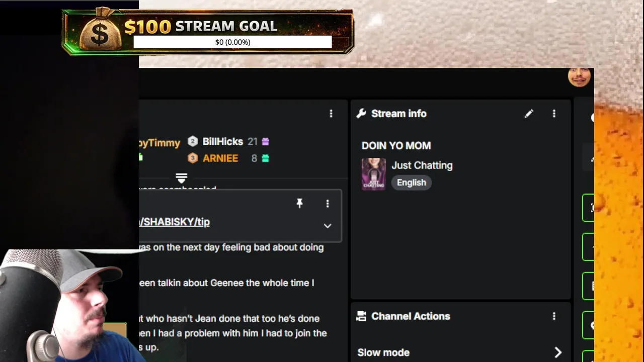
Task: Expand the pinned message with down chevron
Action: pos(327,226)
